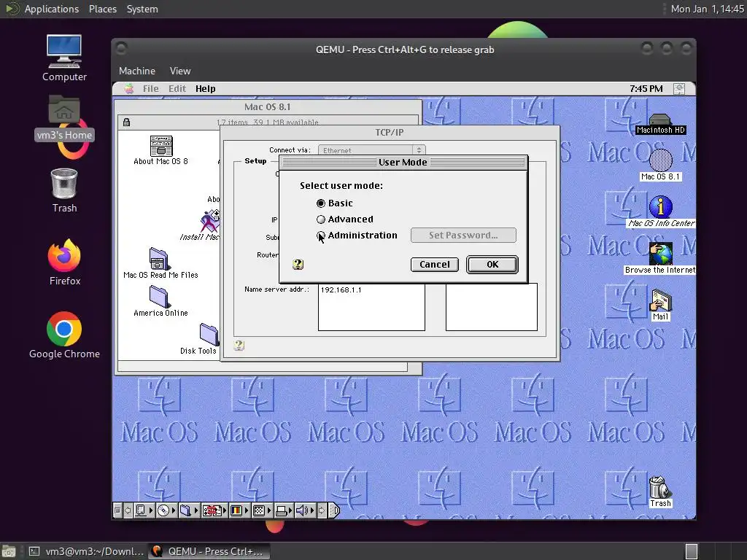Select the Macintosh HD desktop icon
The image size is (747, 560).
660,124
